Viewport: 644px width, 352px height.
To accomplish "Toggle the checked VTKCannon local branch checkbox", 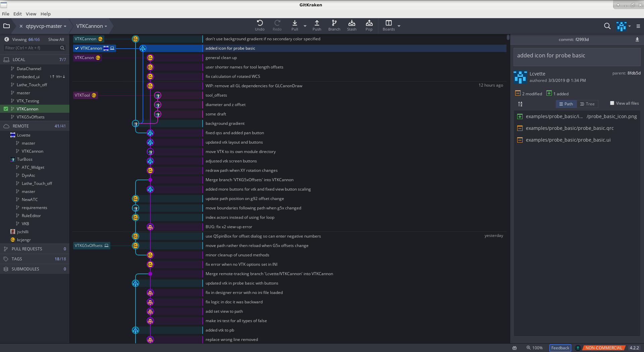I will coord(6,109).
